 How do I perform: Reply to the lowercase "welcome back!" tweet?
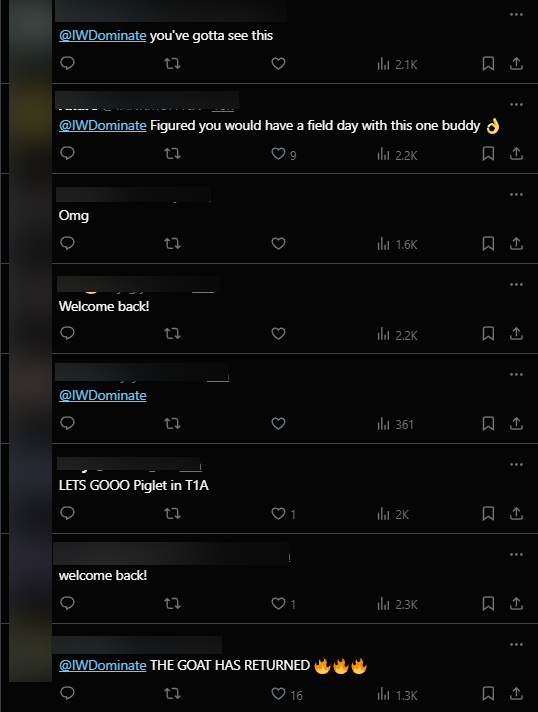(67, 603)
